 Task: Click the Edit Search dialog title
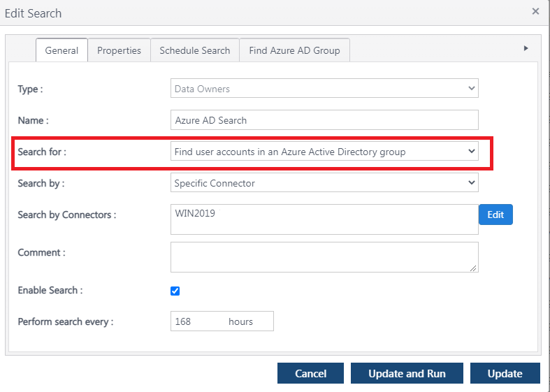[34, 13]
